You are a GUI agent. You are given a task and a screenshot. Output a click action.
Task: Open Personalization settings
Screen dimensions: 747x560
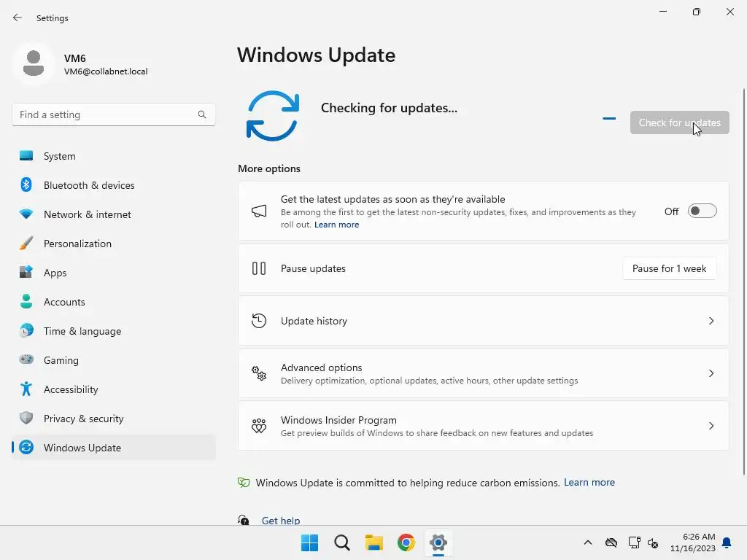115,244
